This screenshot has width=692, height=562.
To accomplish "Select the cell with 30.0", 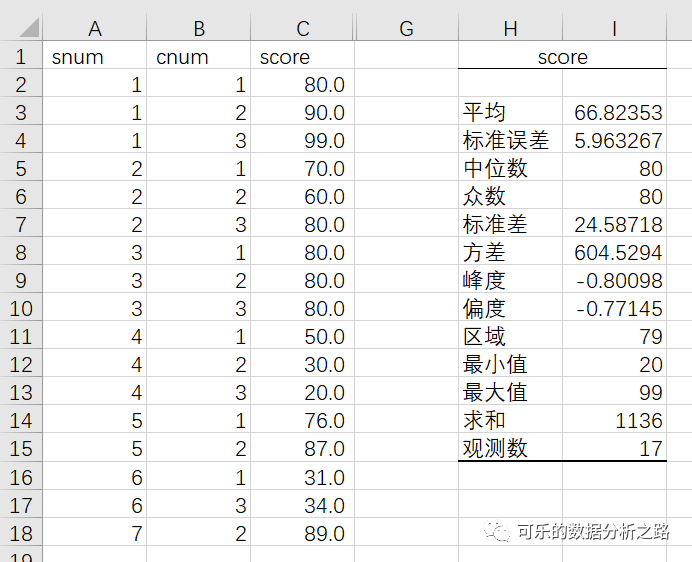I will pyautogui.click(x=302, y=364).
